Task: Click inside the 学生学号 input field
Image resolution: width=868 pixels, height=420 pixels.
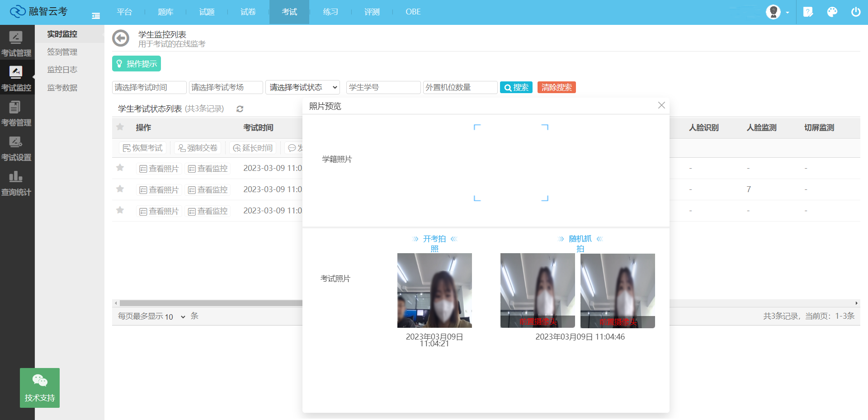Action: (383, 87)
